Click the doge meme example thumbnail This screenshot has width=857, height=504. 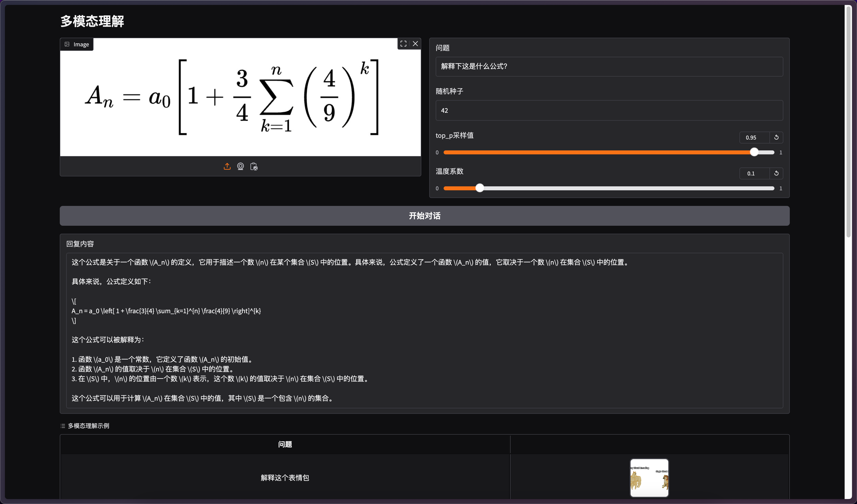[649, 477]
